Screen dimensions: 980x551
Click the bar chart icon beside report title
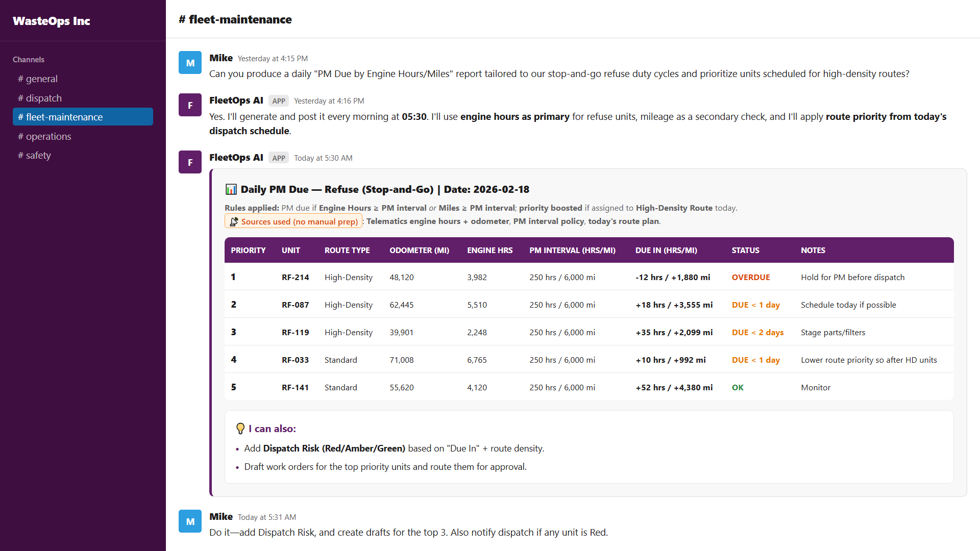coord(231,189)
